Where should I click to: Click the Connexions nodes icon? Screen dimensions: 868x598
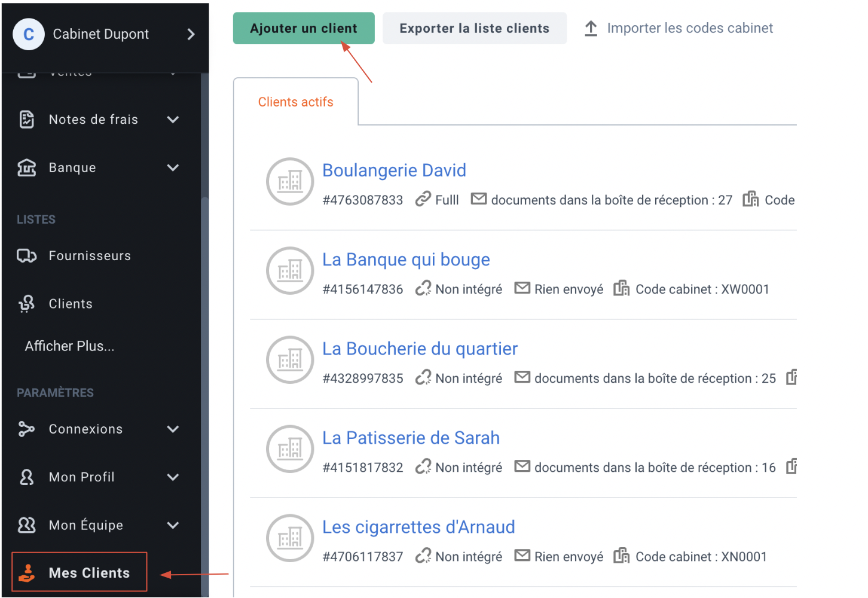pyautogui.click(x=27, y=429)
